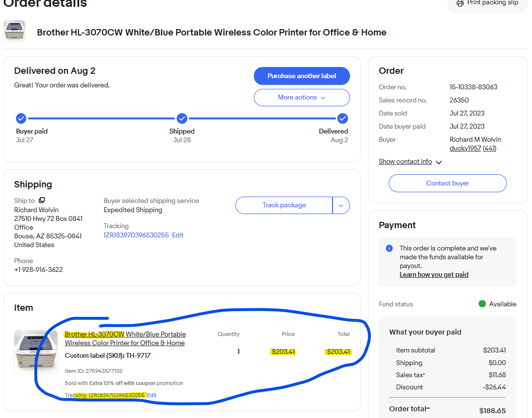Click the Shipping $0.00 value
The height and width of the screenshot is (418, 532).
click(x=497, y=363)
